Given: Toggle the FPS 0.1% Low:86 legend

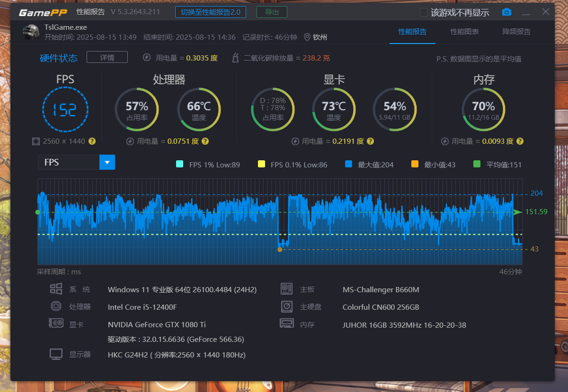Looking at the screenshot, I should tap(293, 165).
